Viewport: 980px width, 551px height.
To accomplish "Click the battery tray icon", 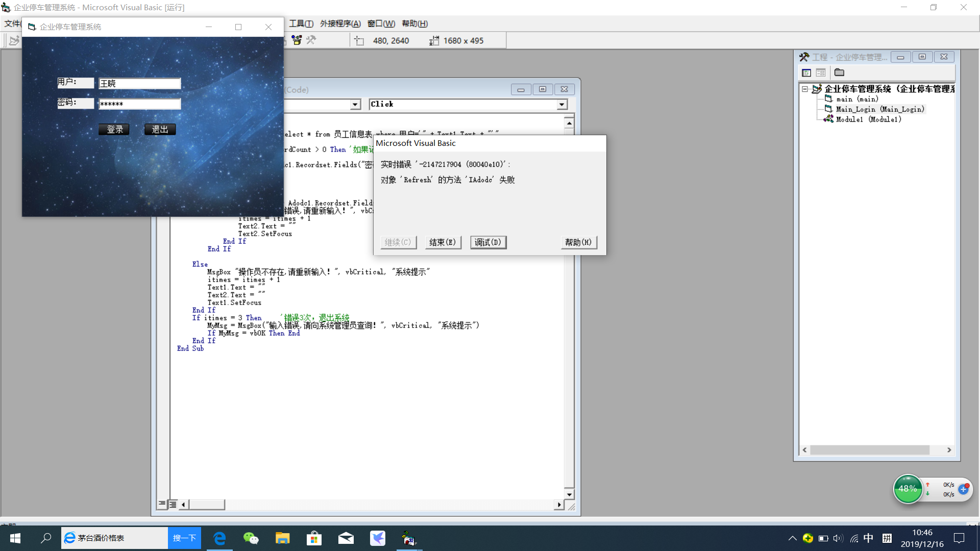I will 823,538.
